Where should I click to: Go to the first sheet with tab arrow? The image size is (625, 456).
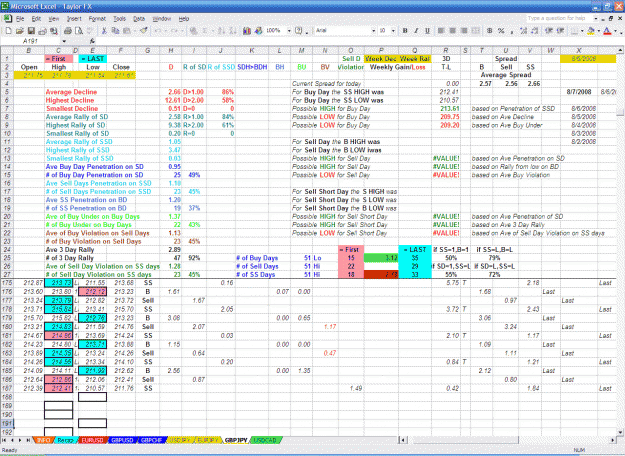click(4, 440)
